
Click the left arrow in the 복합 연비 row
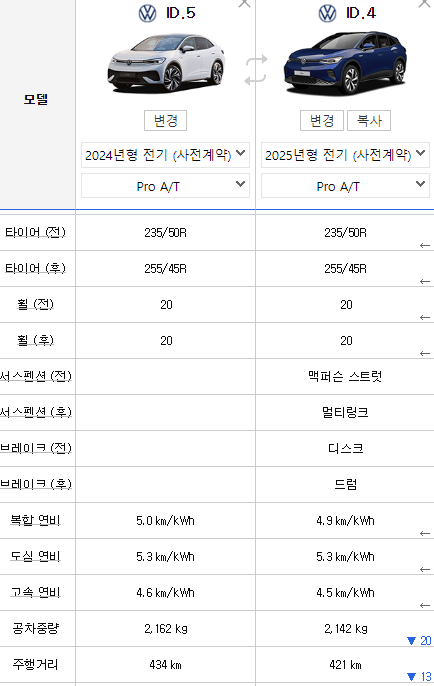[x=424, y=533]
